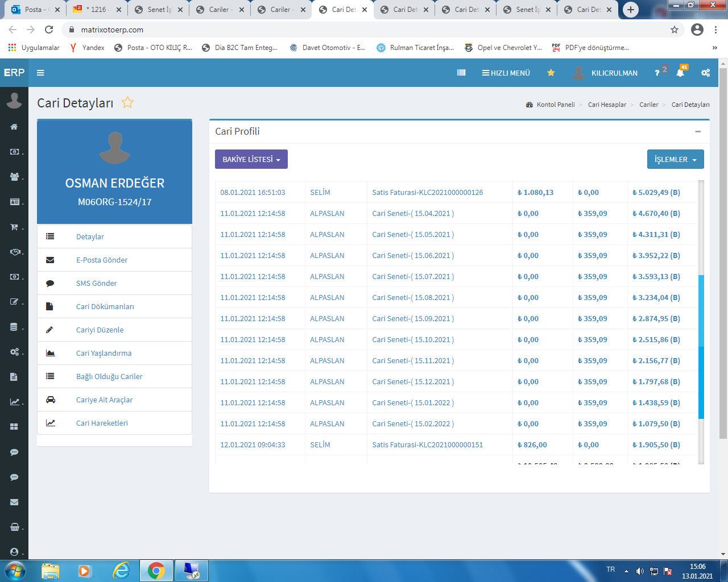Viewport: 728px width, 582px height.
Task: Collapse the Cari Profili panel
Action: pyautogui.click(x=698, y=131)
